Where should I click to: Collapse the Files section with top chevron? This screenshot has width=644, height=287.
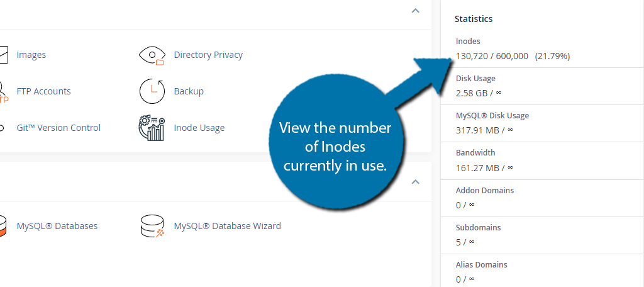tap(416, 11)
